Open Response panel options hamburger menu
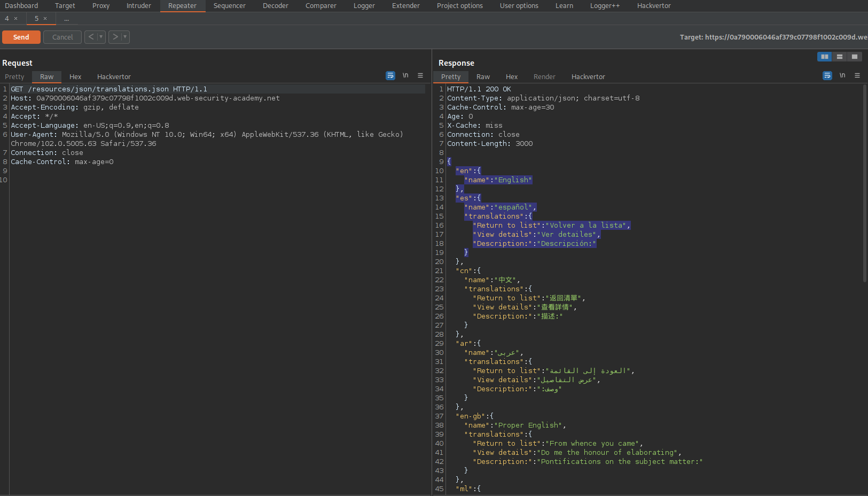The image size is (868, 496). point(857,76)
